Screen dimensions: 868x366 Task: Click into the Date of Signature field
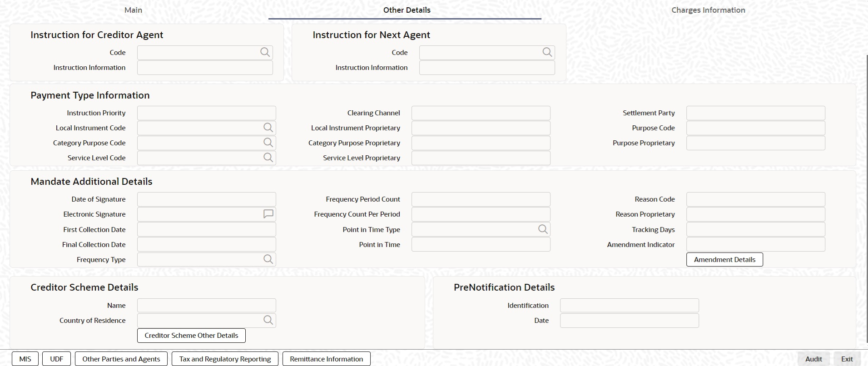coord(206,199)
